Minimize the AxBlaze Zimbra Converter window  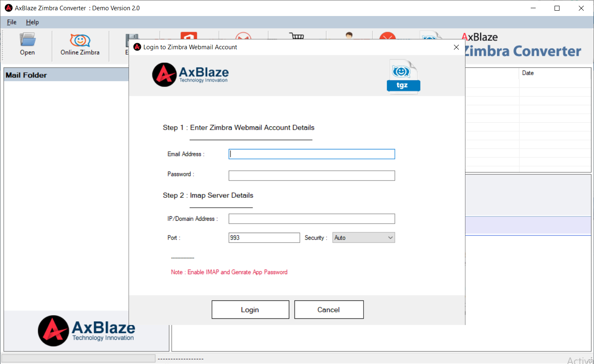coord(533,8)
